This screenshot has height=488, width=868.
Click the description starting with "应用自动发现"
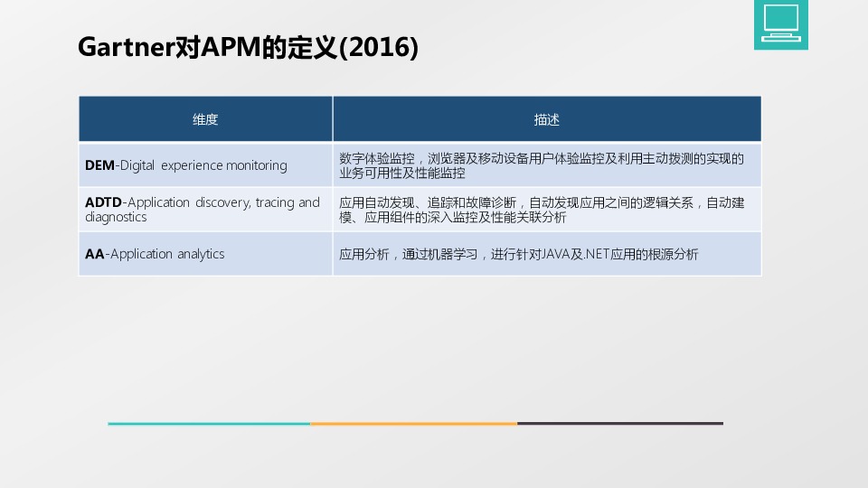[x=547, y=209]
